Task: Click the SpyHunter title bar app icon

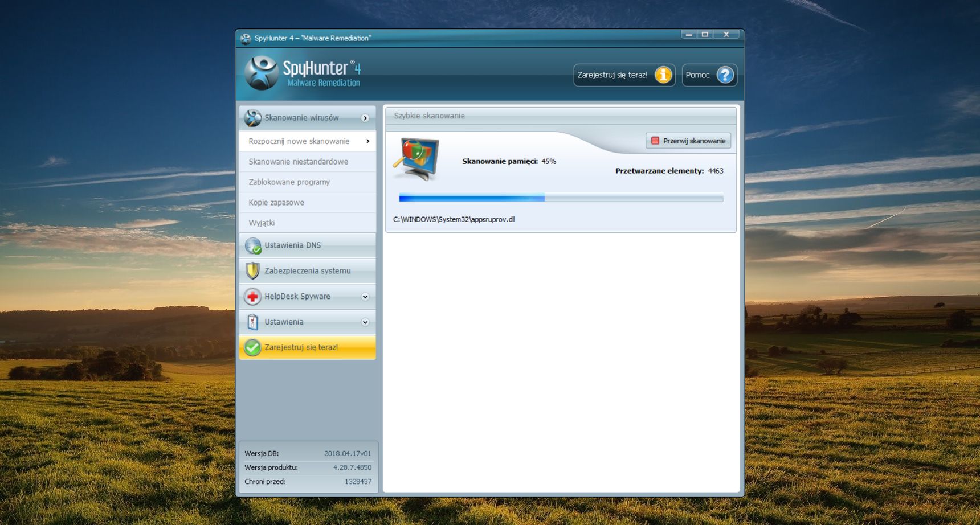Action: click(x=246, y=38)
